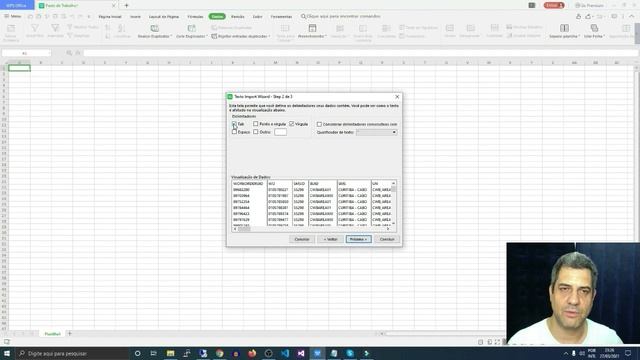Open Google Chrome from taskbar
This screenshot has height=360, width=640.
pos(220,353)
